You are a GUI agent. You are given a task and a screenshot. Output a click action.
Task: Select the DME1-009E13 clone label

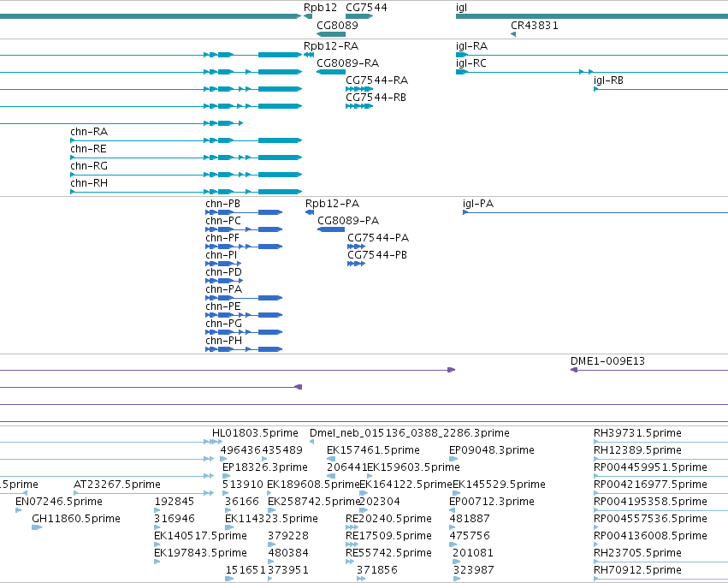coord(607,361)
